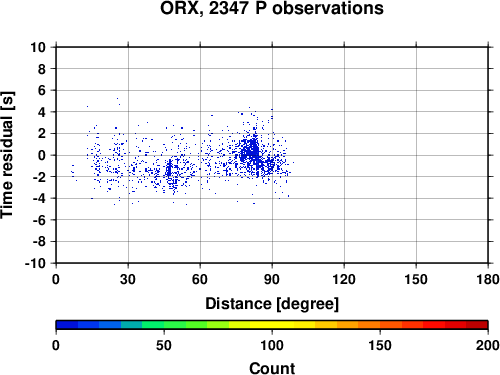Click the y-axis tick label '-10'

(x=35, y=263)
